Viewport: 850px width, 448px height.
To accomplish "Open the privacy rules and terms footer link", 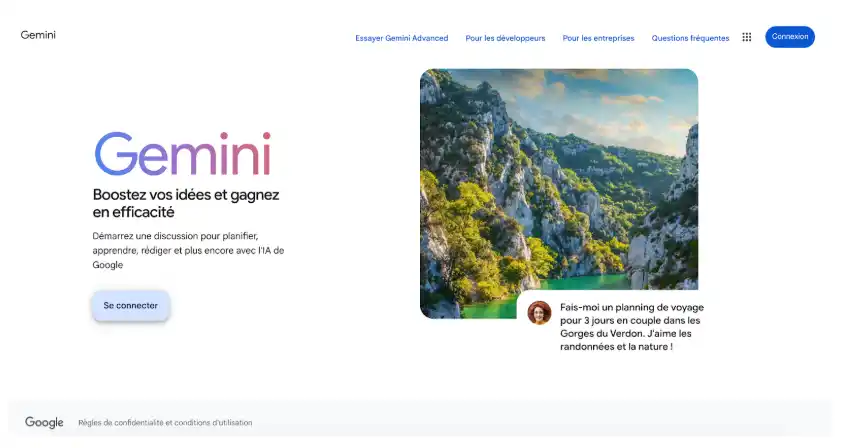I will 165,423.
